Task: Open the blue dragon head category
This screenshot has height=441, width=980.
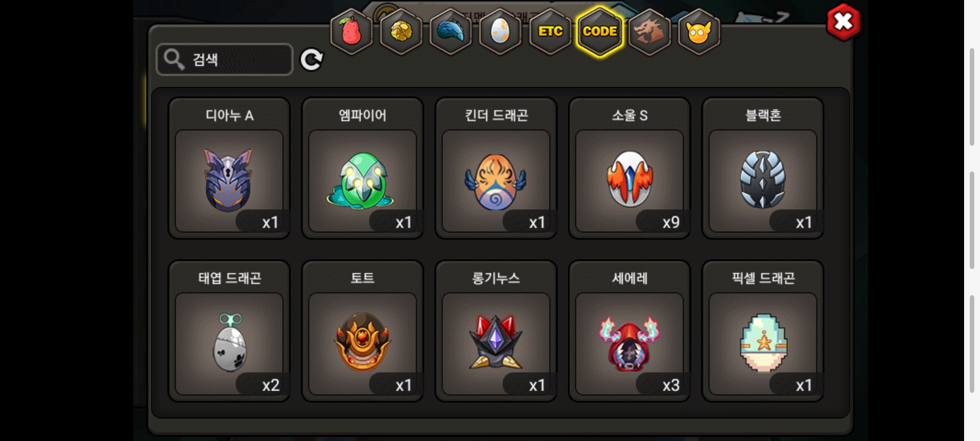Action: 451,32
